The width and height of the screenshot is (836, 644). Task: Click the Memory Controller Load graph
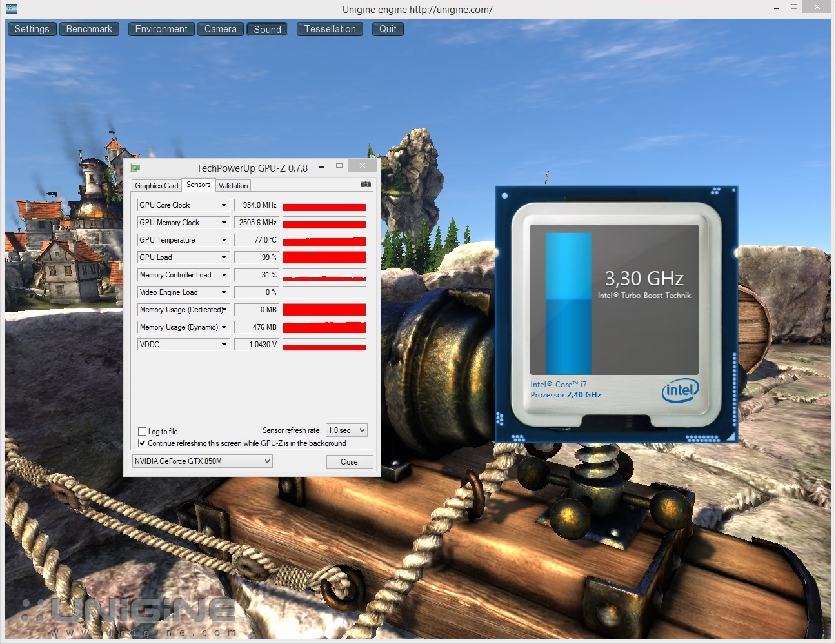pos(324,275)
